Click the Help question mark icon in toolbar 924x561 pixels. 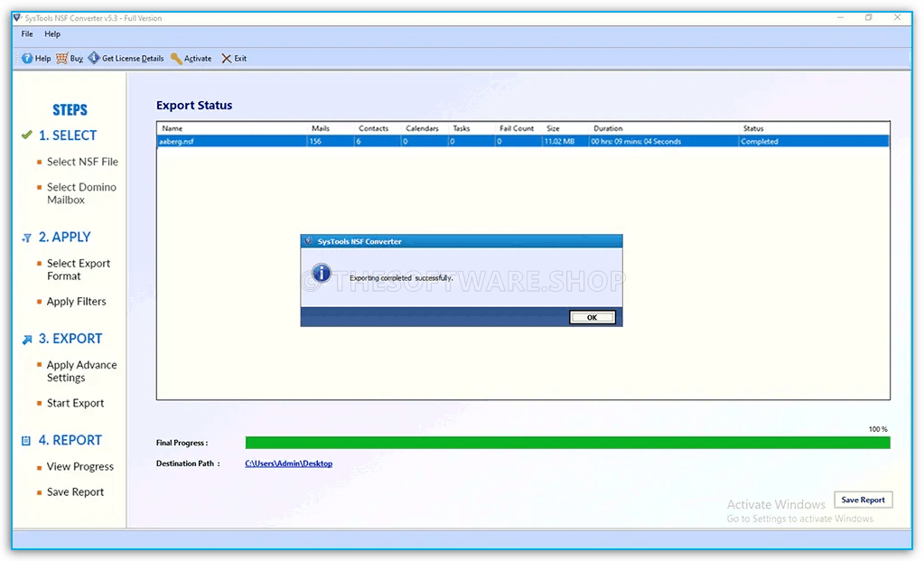click(27, 59)
